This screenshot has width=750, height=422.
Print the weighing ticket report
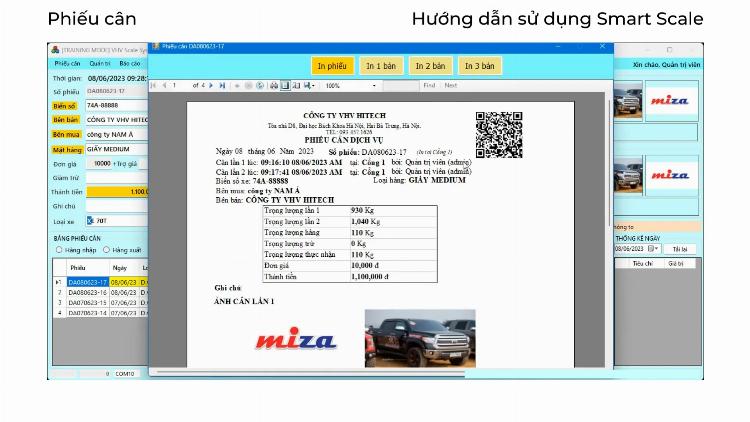(x=274, y=86)
